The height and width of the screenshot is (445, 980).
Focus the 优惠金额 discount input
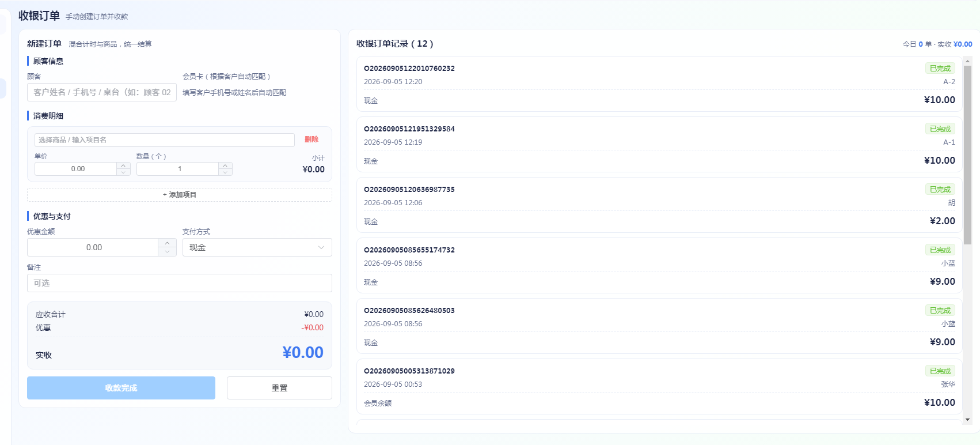93,247
